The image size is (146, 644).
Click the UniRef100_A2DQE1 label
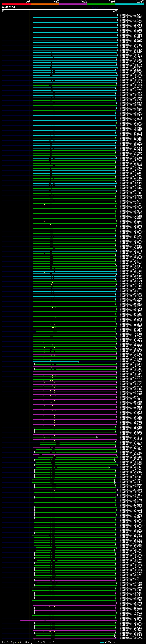click(131, 364)
